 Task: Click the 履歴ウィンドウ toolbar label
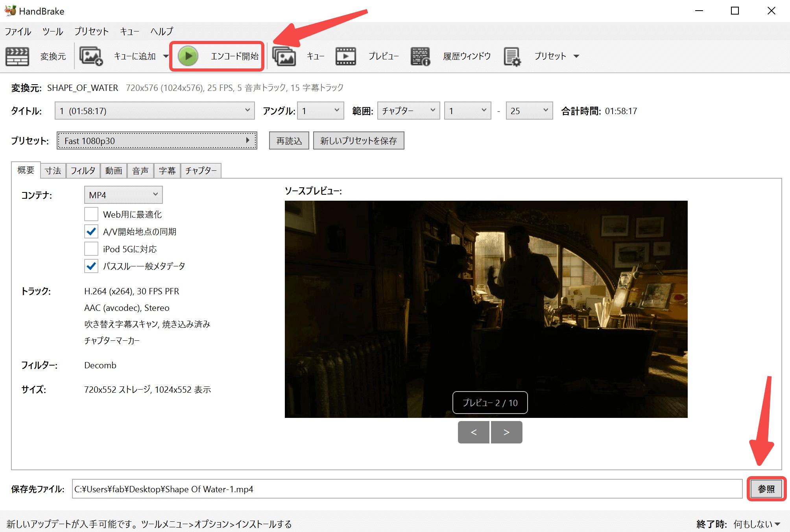(x=467, y=56)
